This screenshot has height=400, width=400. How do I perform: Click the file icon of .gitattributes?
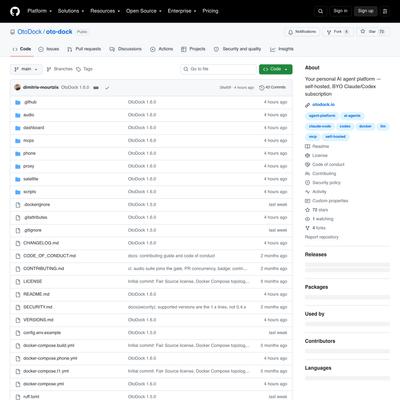tap(18, 218)
